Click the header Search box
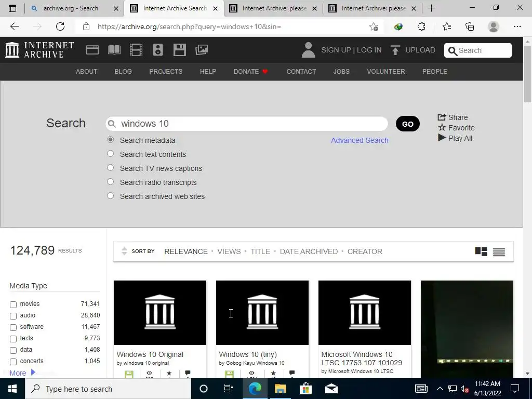 [478, 50]
